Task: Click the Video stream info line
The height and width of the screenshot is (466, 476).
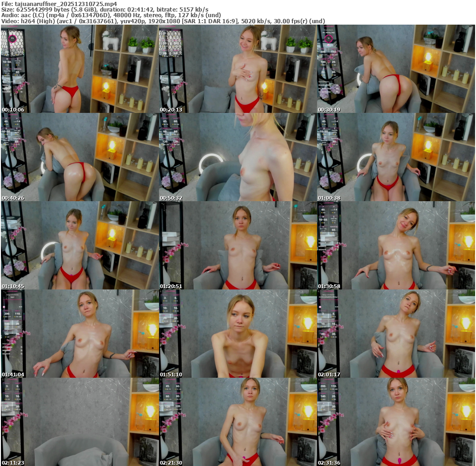Action: click(x=163, y=21)
